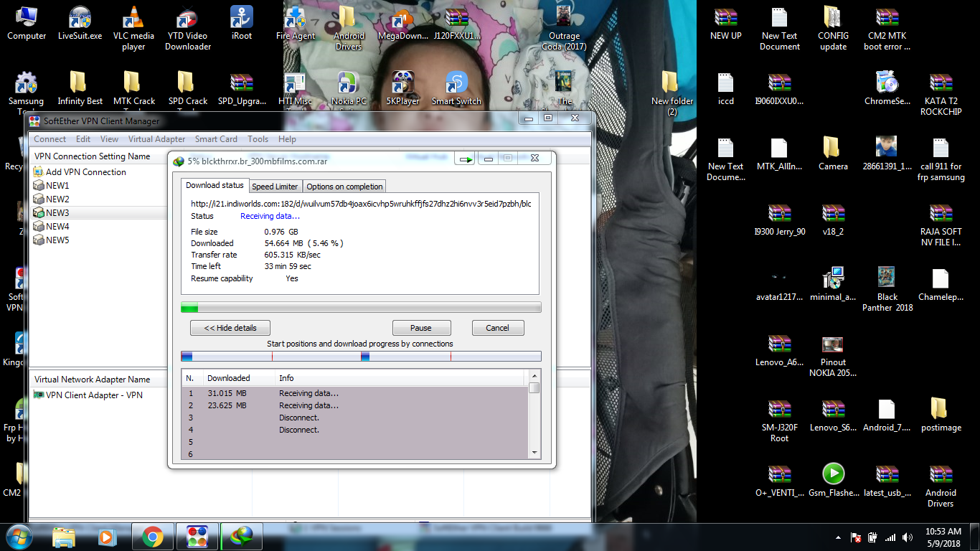The height and width of the screenshot is (551, 980).
Task: Click the volume tray icon
Action: point(908,537)
